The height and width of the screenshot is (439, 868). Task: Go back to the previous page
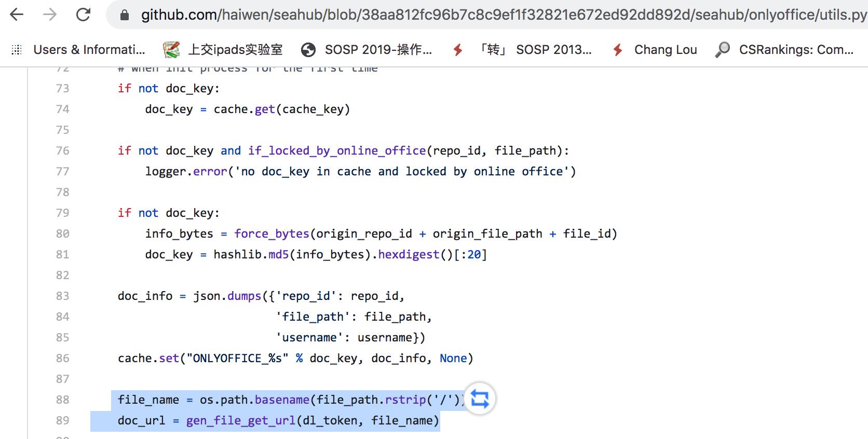[x=17, y=15]
